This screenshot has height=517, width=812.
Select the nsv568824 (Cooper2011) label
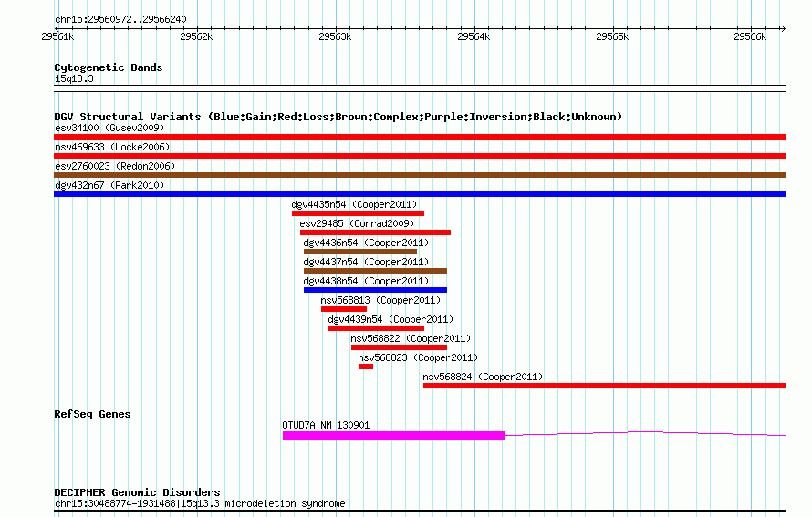(483, 377)
